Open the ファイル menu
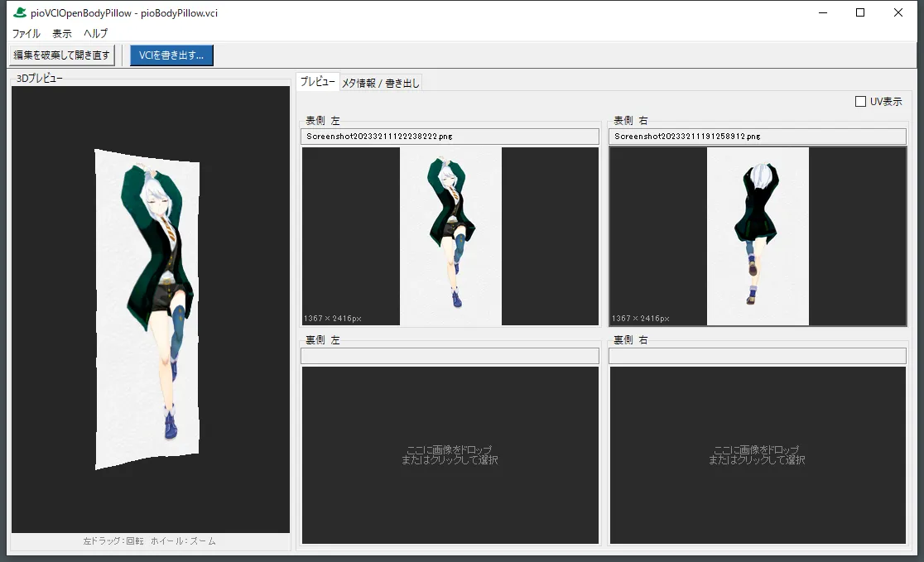Screen dimensions: 924x562 tap(26, 34)
